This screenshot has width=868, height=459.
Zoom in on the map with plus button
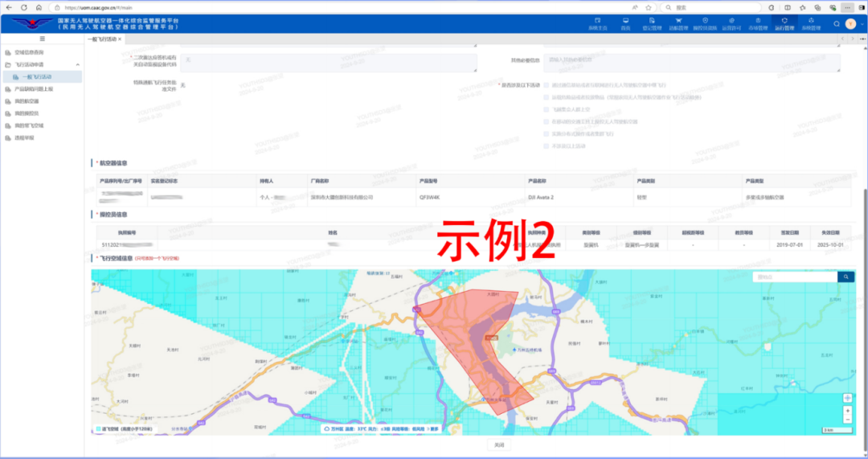(x=847, y=410)
